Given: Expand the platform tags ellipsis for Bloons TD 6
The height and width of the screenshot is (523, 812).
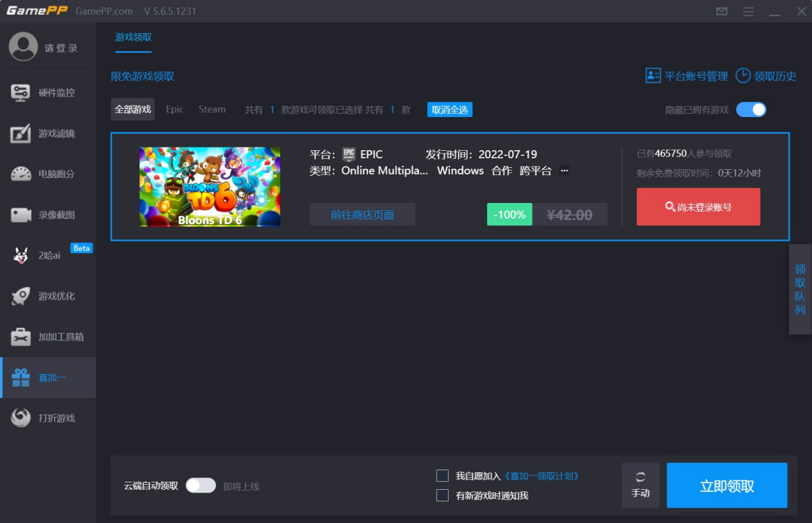Looking at the screenshot, I should (564, 171).
